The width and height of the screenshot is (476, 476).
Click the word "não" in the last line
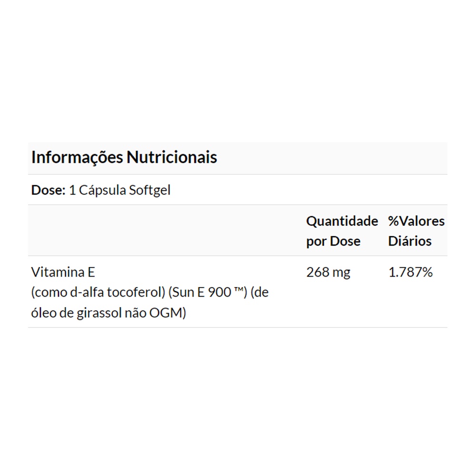click(136, 313)
